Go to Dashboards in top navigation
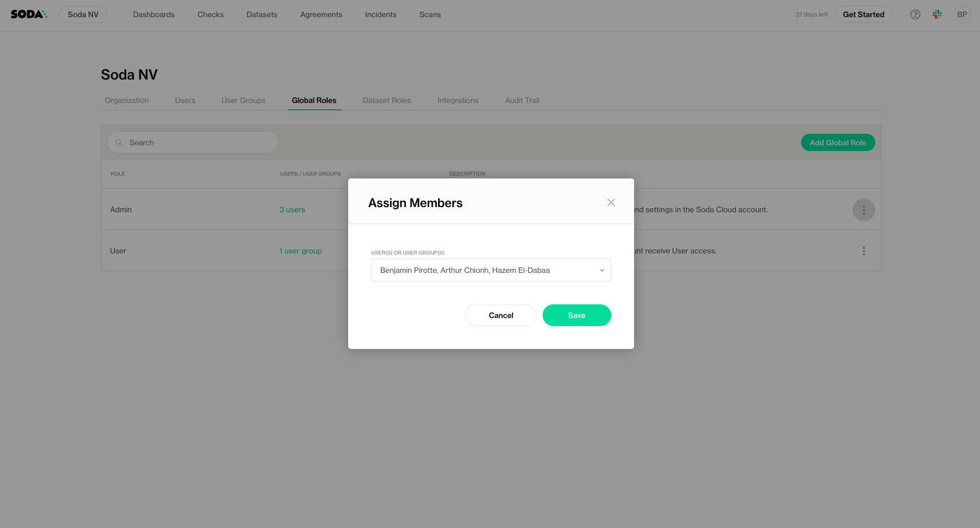The image size is (980, 528). click(153, 14)
